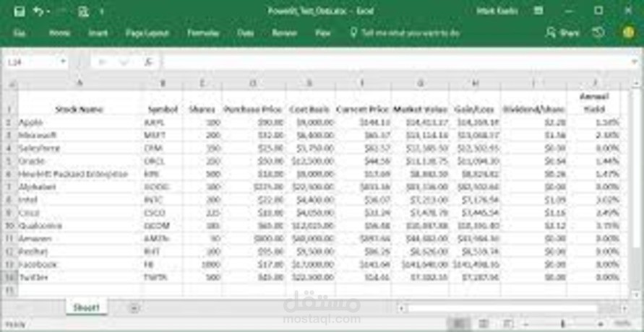Switch to Page Layout view icon in status bar
Image resolution: width=644 pixels, height=332 pixels.
coord(484,324)
